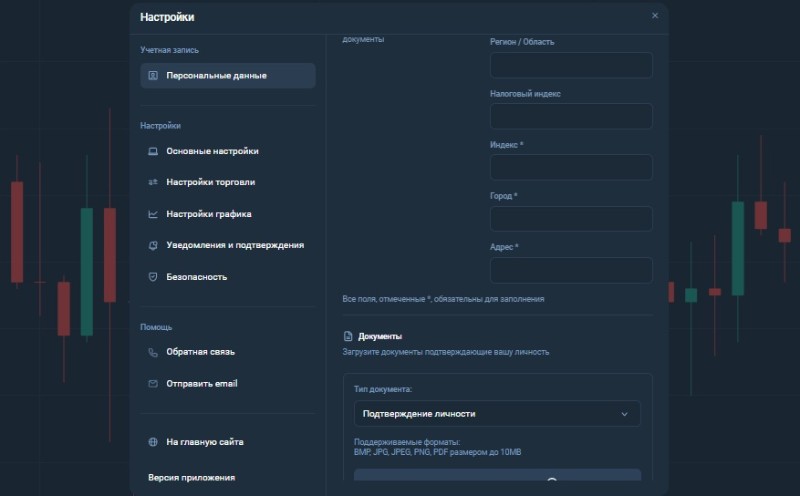800x496 pixels.
Task: Click the Документы section document icon
Action: [x=348, y=337]
